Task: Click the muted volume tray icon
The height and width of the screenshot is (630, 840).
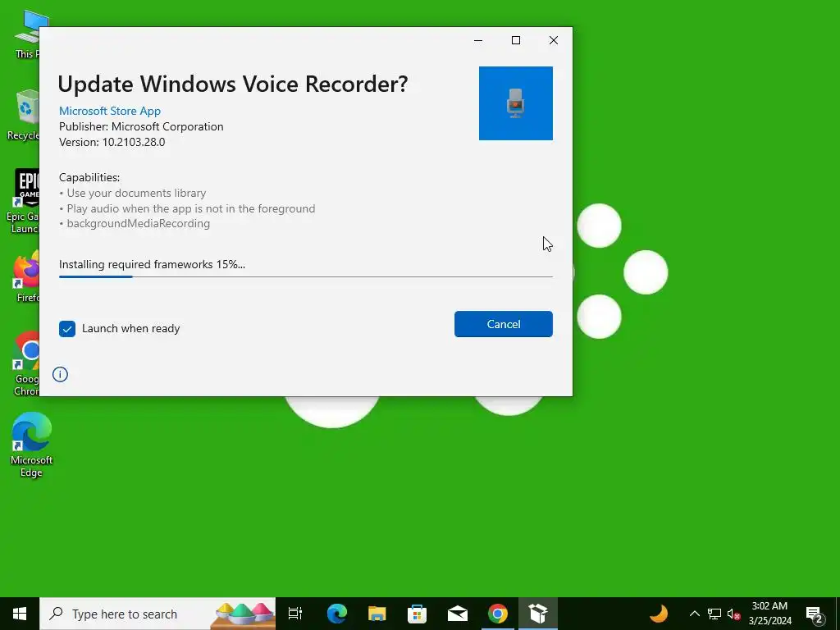Action: click(x=733, y=614)
